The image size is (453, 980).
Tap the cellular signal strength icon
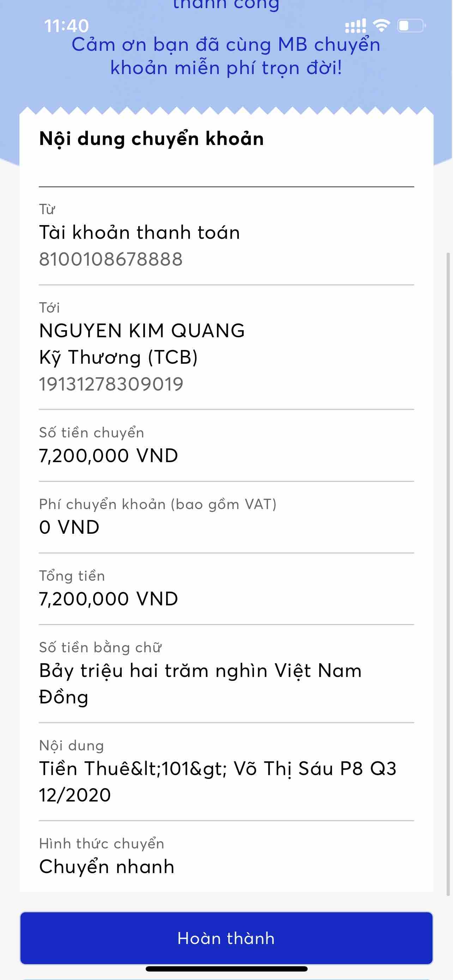click(355, 26)
